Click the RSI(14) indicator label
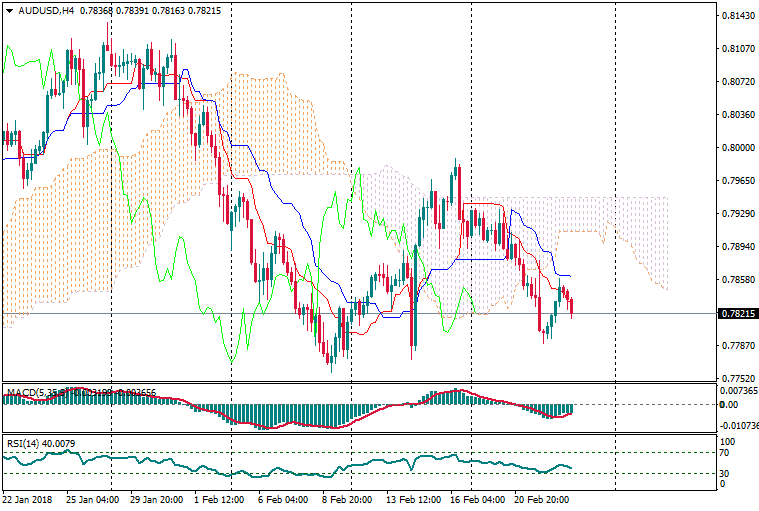This screenshot has height=511, width=759. click(x=22, y=443)
